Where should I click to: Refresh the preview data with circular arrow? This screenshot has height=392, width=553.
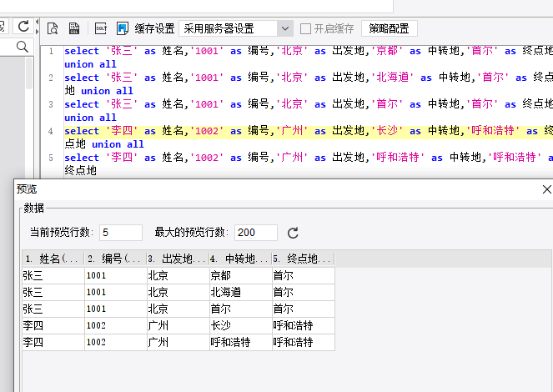click(293, 233)
